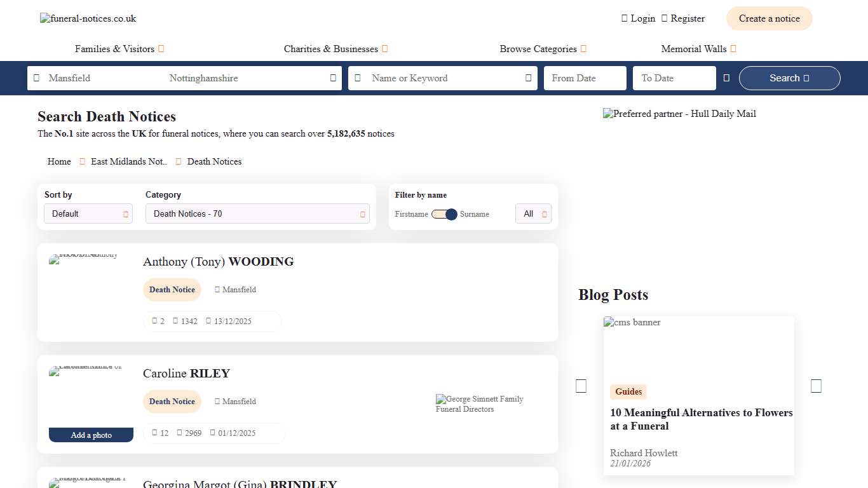Click the From Date input field

point(585,78)
